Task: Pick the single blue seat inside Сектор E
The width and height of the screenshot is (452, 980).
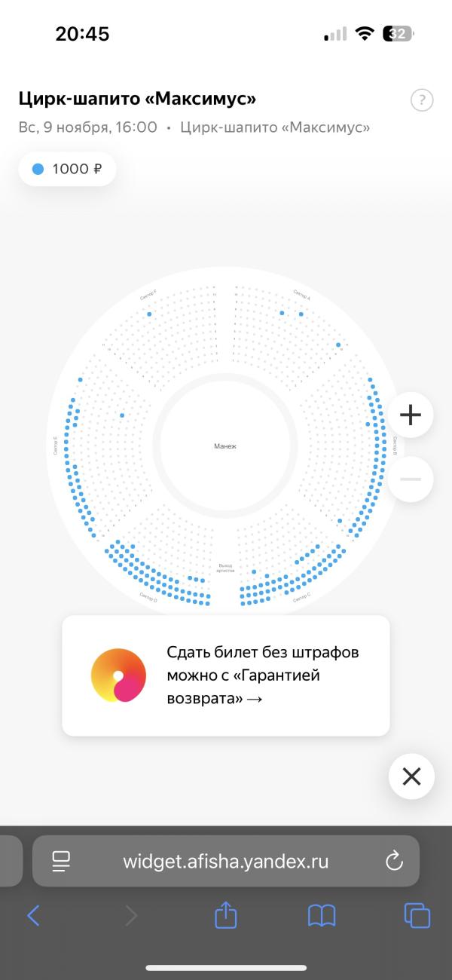Action: [x=122, y=415]
